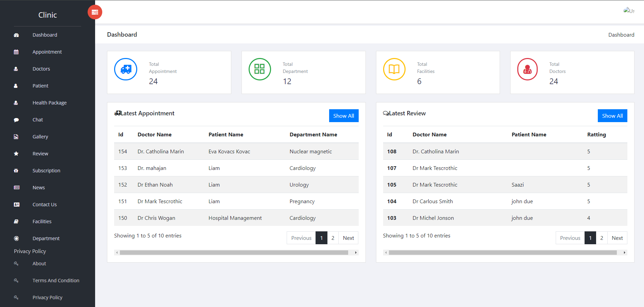644x307 pixels.
Task: Sort appointments by Department Name column
Action: tap(313, 135)
